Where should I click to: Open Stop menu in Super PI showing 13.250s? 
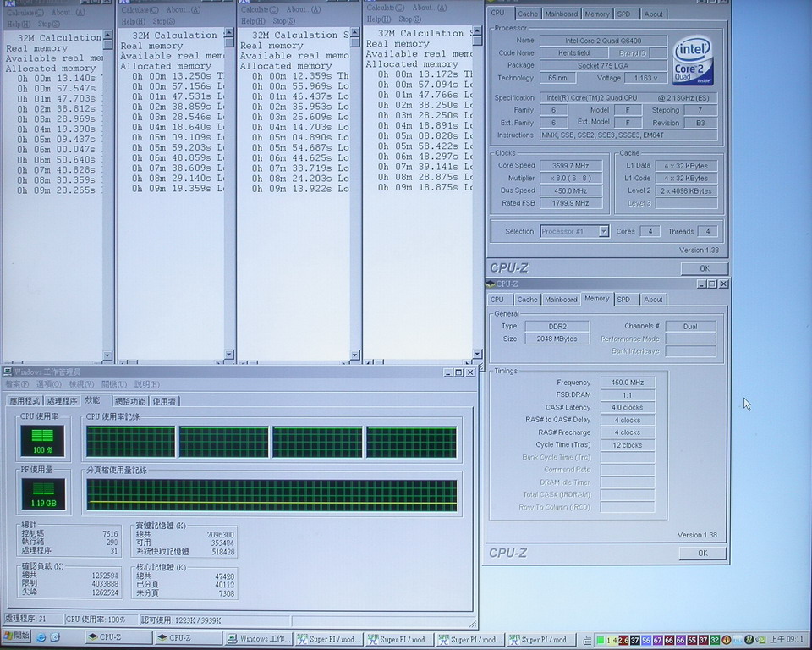coord(163,21)
